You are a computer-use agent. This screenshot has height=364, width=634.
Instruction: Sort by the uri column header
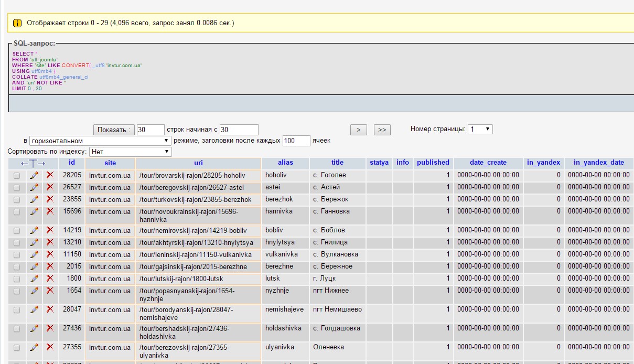tap(198, 163)
